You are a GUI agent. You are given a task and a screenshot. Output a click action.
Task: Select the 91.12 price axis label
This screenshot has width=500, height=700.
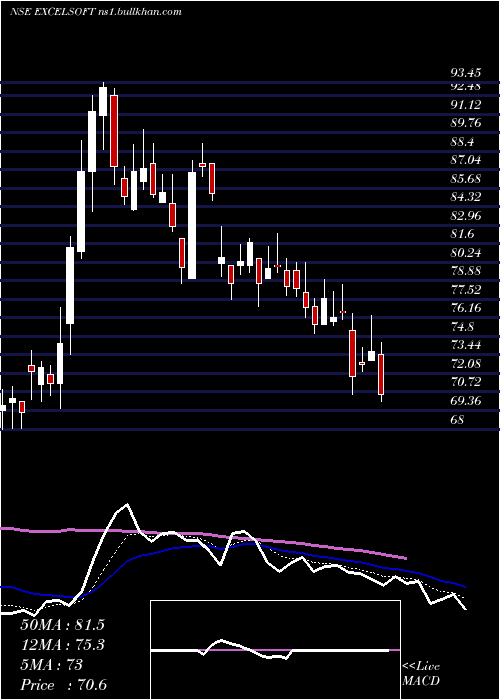[466, 104]
